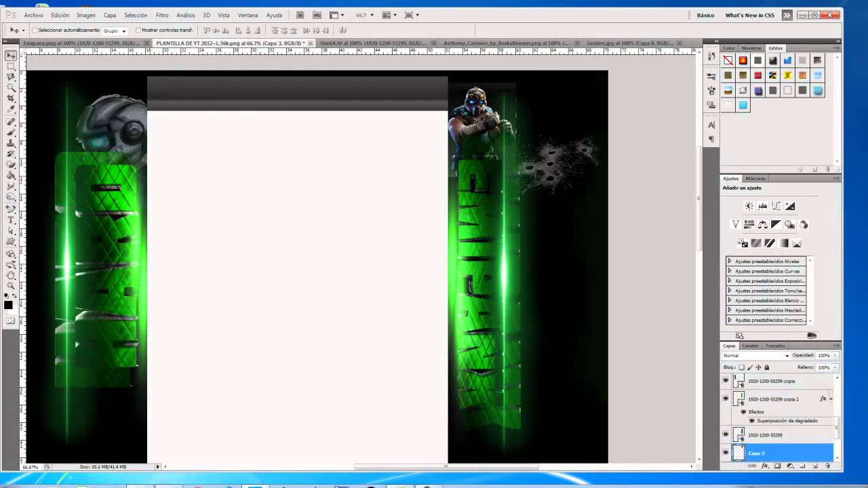The width and height of the screenshot is (868, 488).
Task: Hide the 1920-1200-55299 copia layer
Action: click(726, 380)
